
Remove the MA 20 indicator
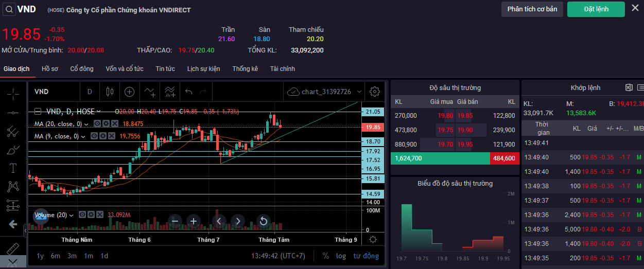point(114,124)
